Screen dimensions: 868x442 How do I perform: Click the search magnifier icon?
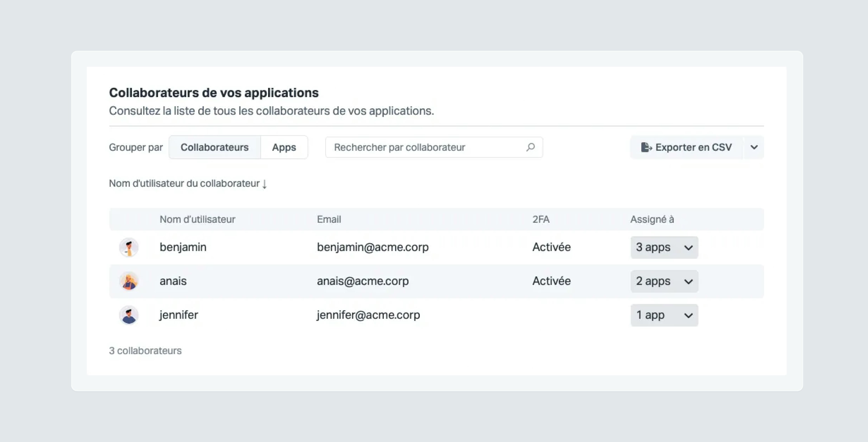[x=530, y=147]
